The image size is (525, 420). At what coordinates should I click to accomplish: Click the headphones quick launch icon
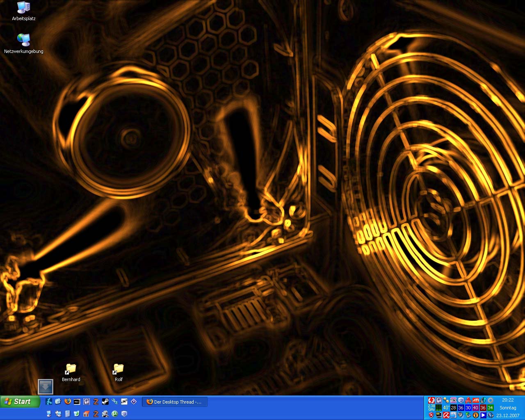[87, 402]
